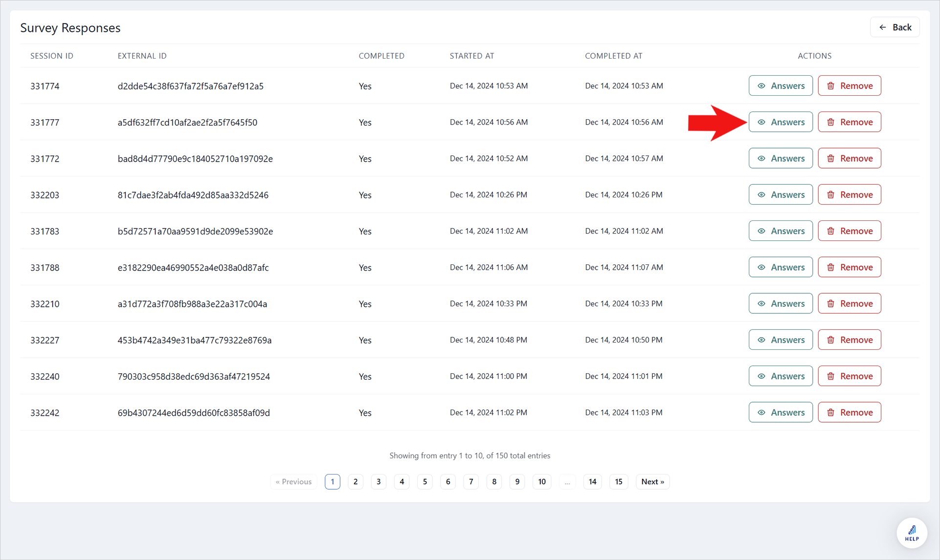This screenshot has height=560, width=940.
Task: Go to page 2 of responses
Action: tap(356, 482)
